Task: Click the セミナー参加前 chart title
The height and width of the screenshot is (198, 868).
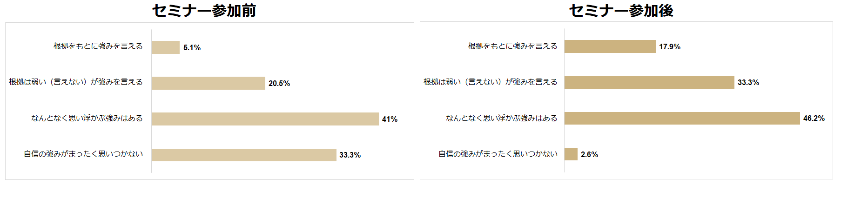Action: coord(204,10)
